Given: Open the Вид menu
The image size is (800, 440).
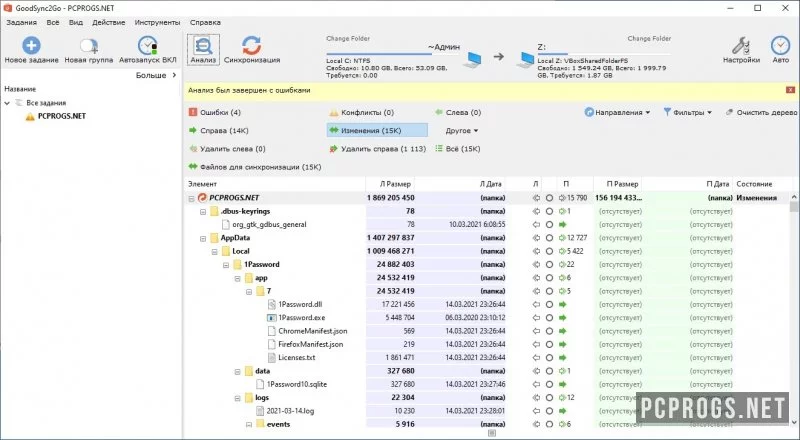Looking at the screenshot, I should pos(76,22).
